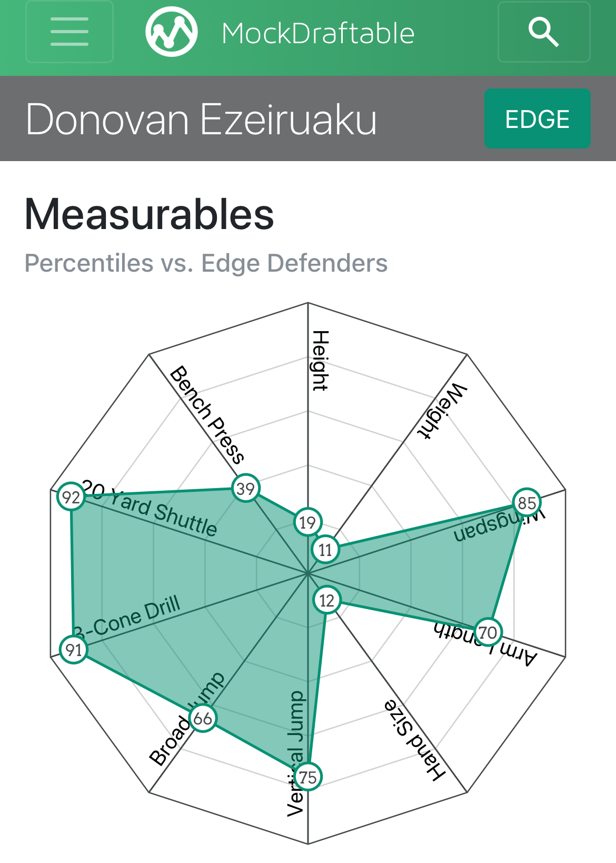This screenshot has height=863, width=616.
Task: Select the 85 wingspan data point
Action: 526,503
